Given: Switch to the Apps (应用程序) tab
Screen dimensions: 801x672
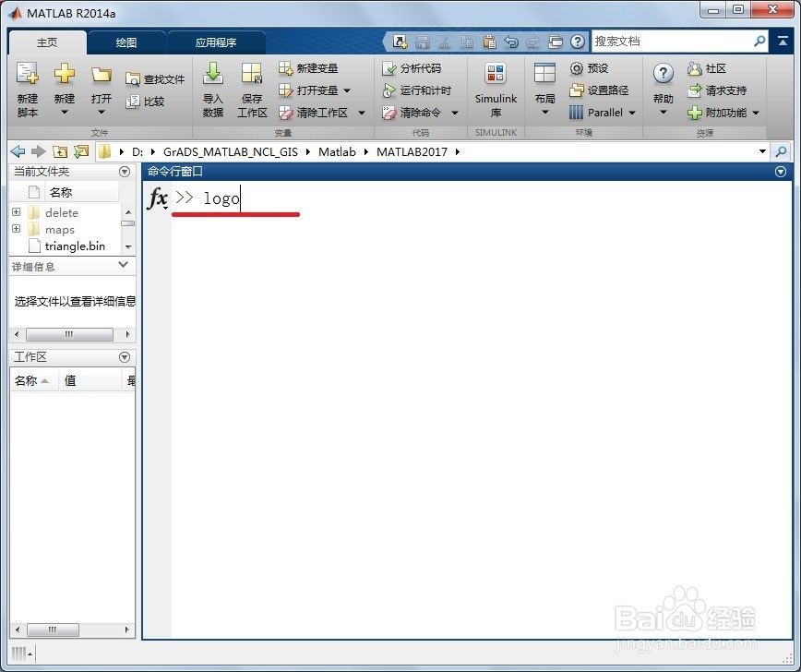Looking at the screenshot, I should (216, 42).
